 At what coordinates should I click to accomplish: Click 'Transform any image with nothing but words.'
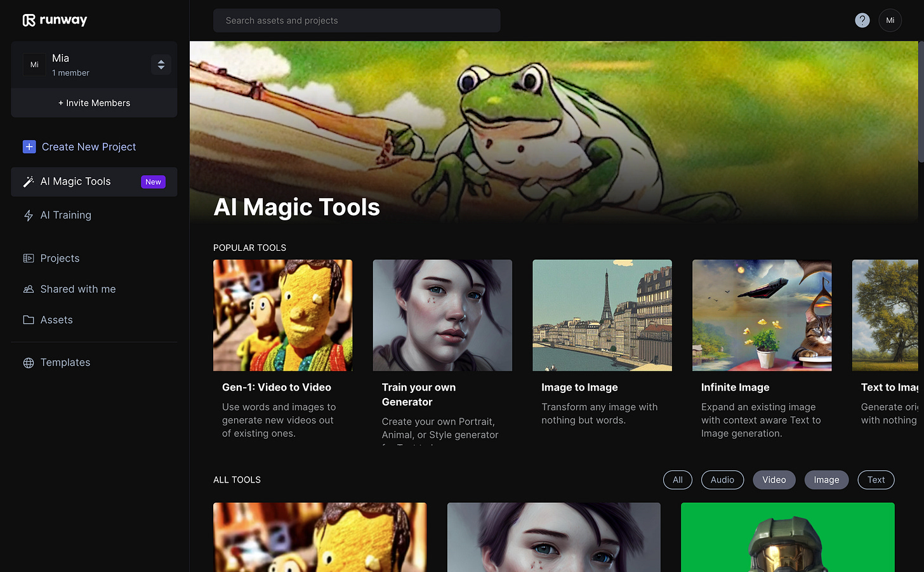coord(600,413)
